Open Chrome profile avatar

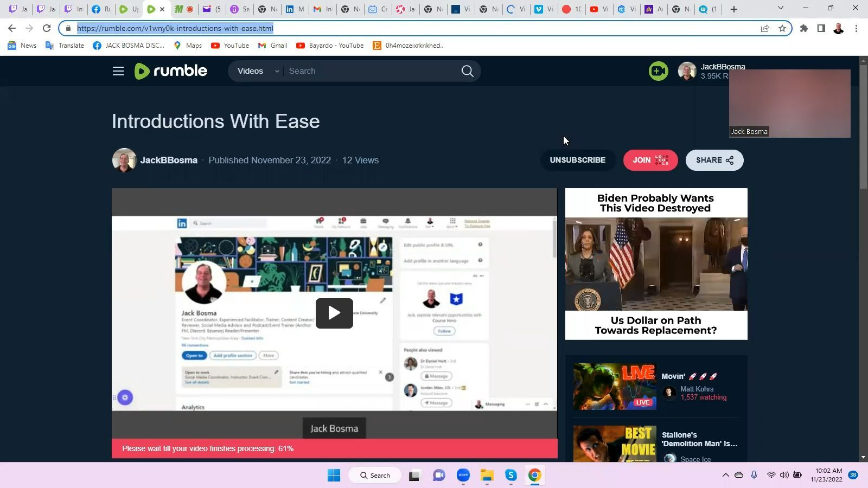[x=838, y=28]
